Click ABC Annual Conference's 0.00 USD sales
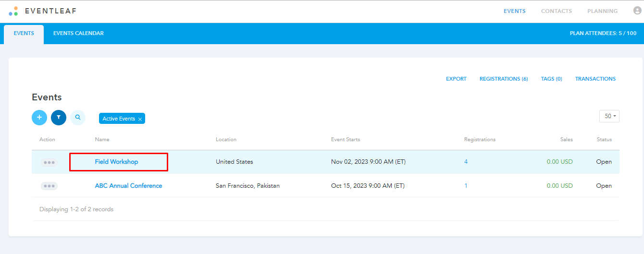This screenshot has height=254, width=644. coord(559,186)
